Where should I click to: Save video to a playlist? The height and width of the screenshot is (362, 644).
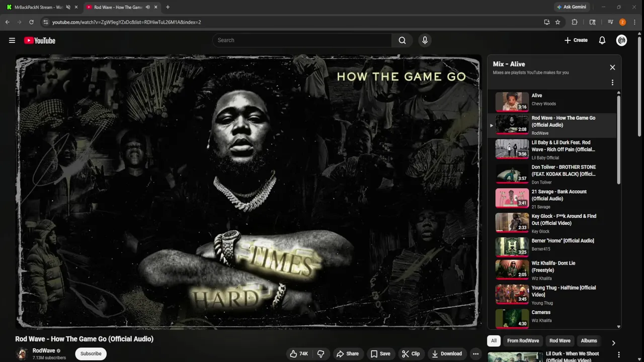380,353
